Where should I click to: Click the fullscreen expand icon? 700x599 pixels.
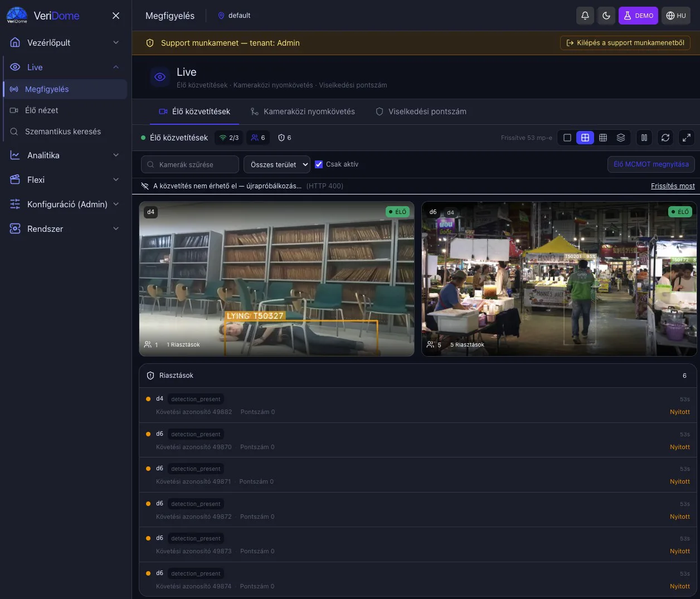687,138
